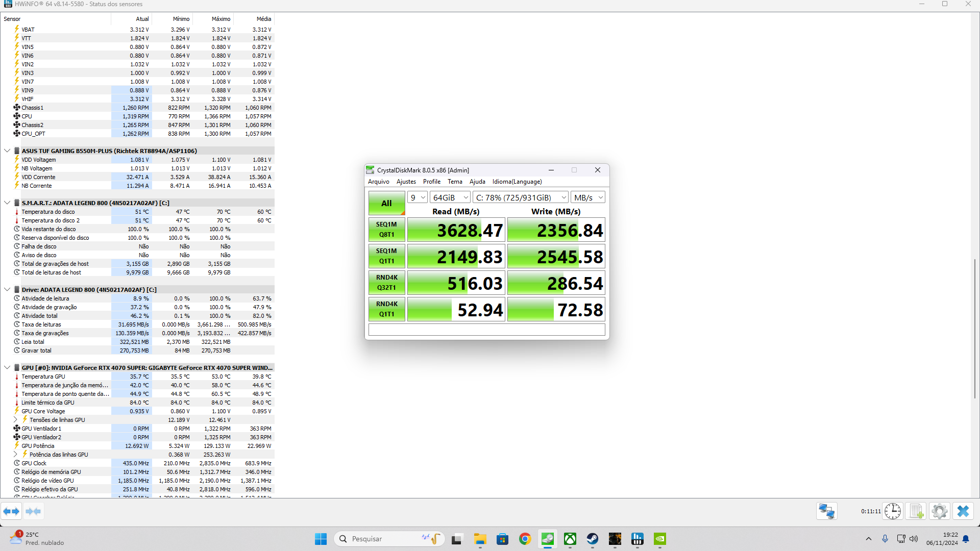Image resolution: width=980 pixels, height=551 pixels.
Task: Open notification bell in system tray
Action: (966, 539)
